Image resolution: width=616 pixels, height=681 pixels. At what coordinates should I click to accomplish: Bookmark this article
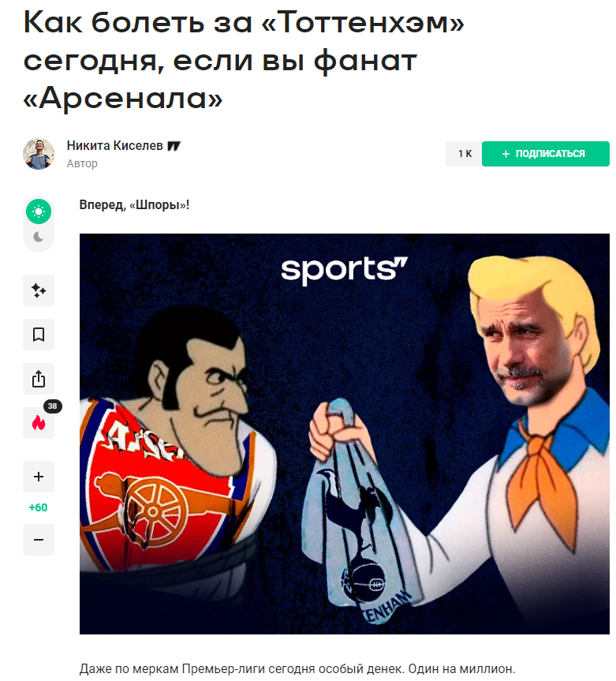click(x=39, y=335)
